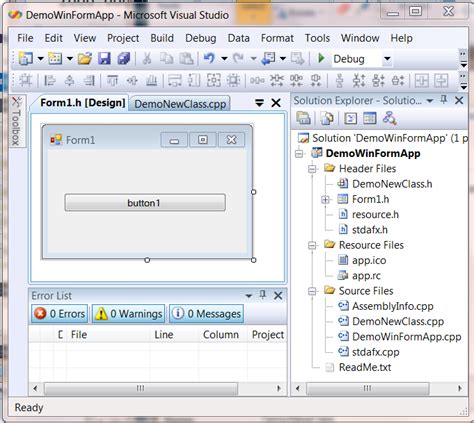Click the Save All toolbar icon

tap(124, 59)
